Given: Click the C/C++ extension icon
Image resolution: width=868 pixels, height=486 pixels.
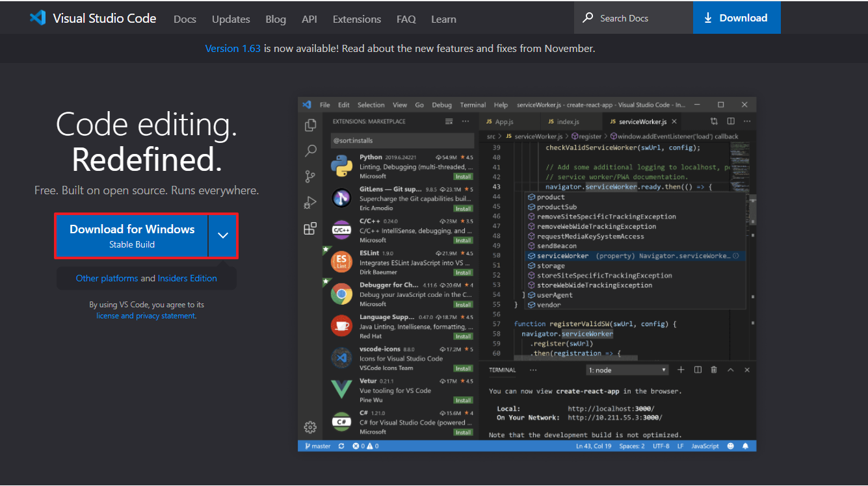Looking at the screenshot, I should (x=341, y=230).
